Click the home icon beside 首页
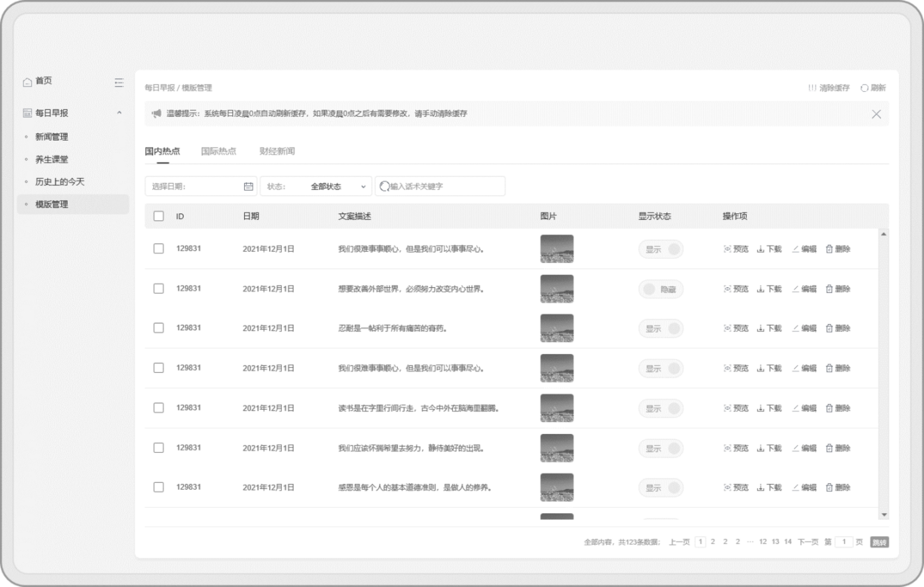 [x=27, y=82]
